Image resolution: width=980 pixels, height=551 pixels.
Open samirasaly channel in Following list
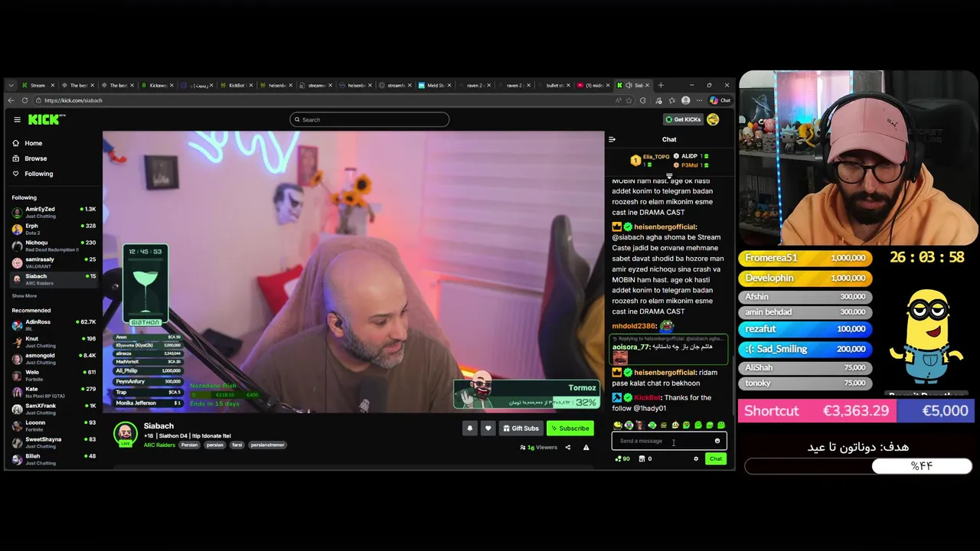coord(54,262)
